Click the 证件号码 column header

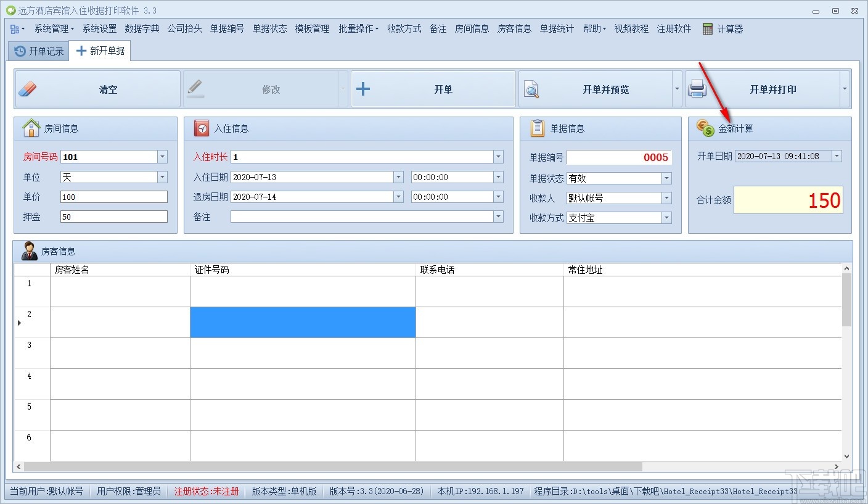pyautogui.click(x=303, y=270)
